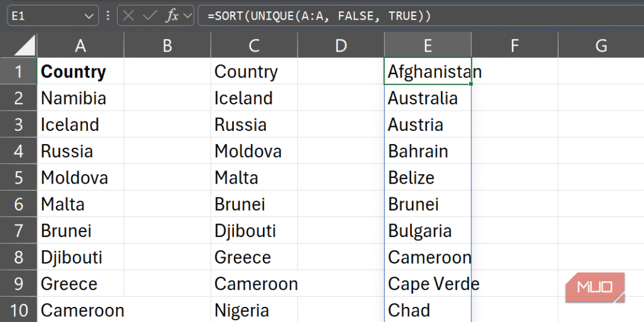Click the Djibouti cell in column C
This screenshot has width=644, height=322.
(254, 230)
